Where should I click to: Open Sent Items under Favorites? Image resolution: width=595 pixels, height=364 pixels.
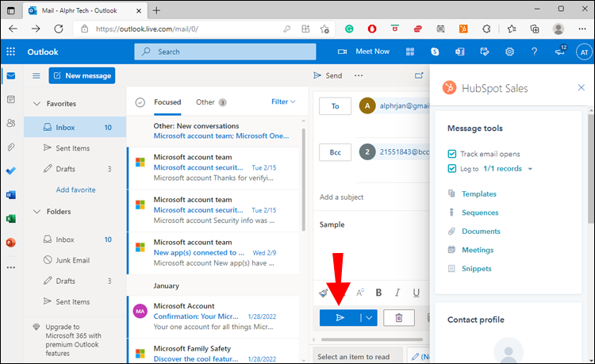point(75,148)
